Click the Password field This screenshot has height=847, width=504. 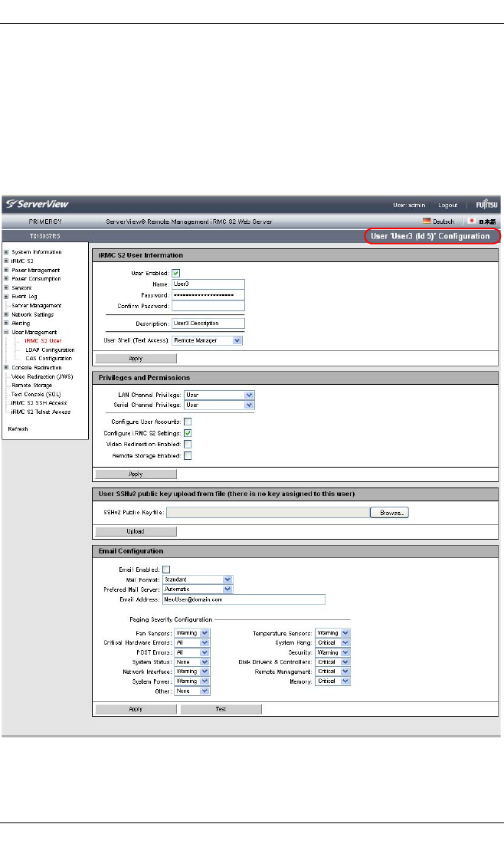(208, 295)
